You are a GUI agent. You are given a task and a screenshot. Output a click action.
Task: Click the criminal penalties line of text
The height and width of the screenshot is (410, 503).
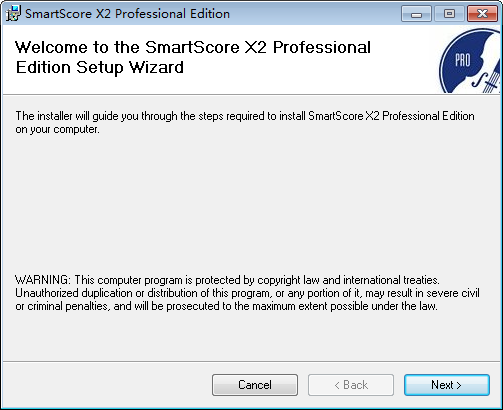[x=226, y=306]
